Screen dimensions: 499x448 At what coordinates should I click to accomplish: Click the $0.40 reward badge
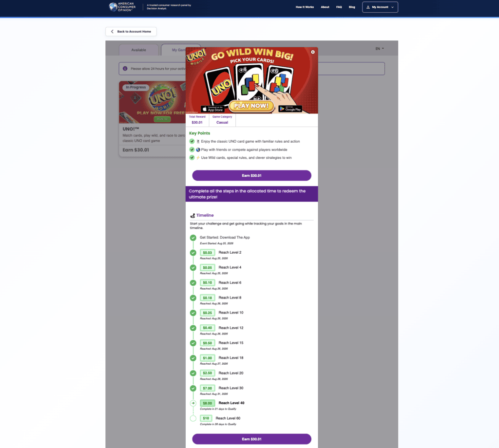(x=208, y=328)
